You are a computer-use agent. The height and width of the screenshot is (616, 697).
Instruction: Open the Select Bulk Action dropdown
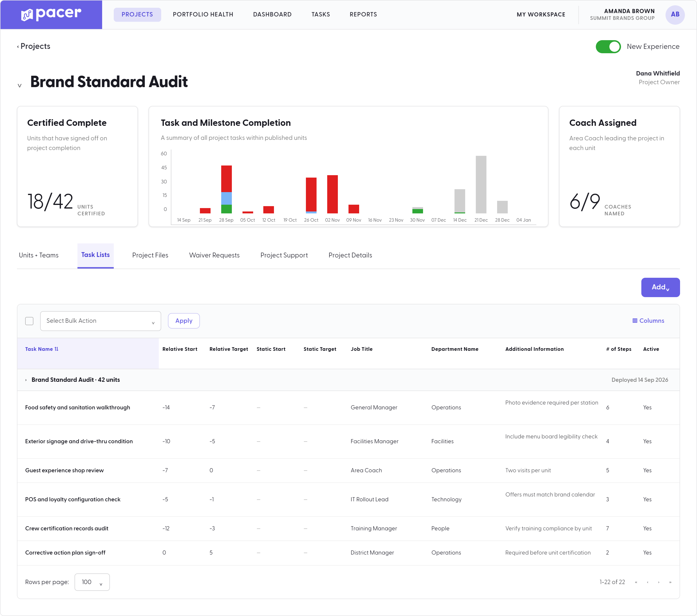pos(100,321)
